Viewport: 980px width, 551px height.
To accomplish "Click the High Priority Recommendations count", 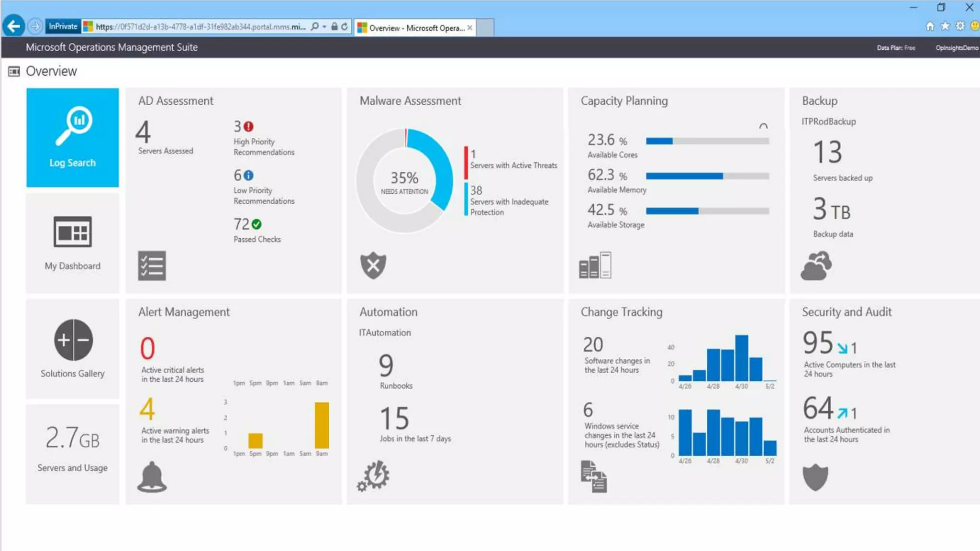I will click(x=238, y=126).
